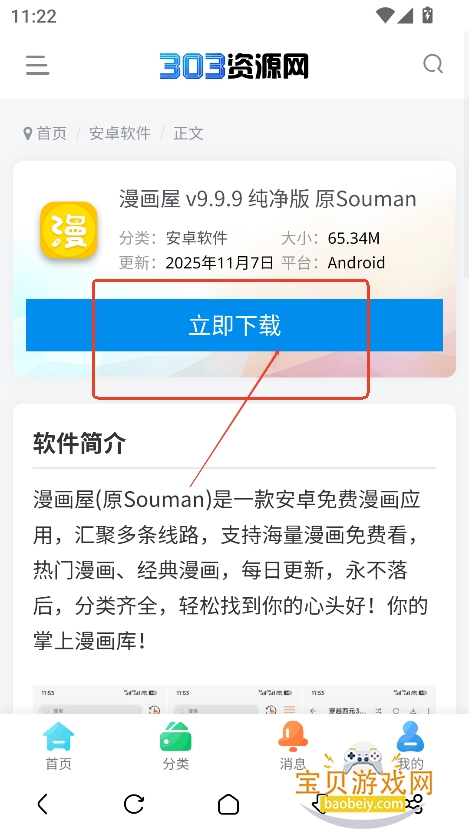
Task: Open the 安卓软件 category value link
Action: [x=197, y=238]
